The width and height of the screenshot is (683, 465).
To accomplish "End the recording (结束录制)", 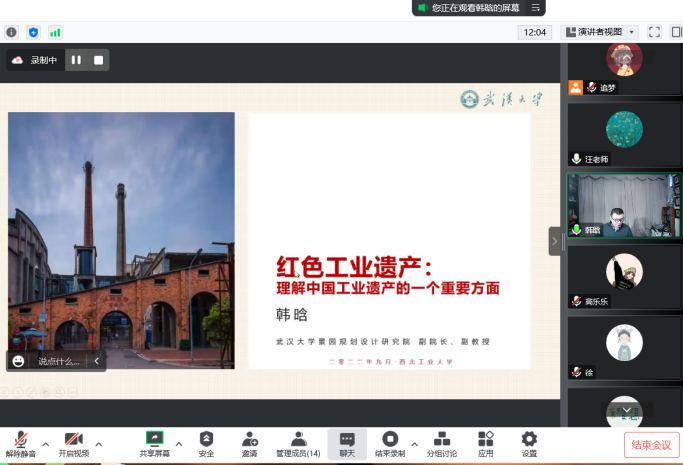I will (x=390, y=443).
